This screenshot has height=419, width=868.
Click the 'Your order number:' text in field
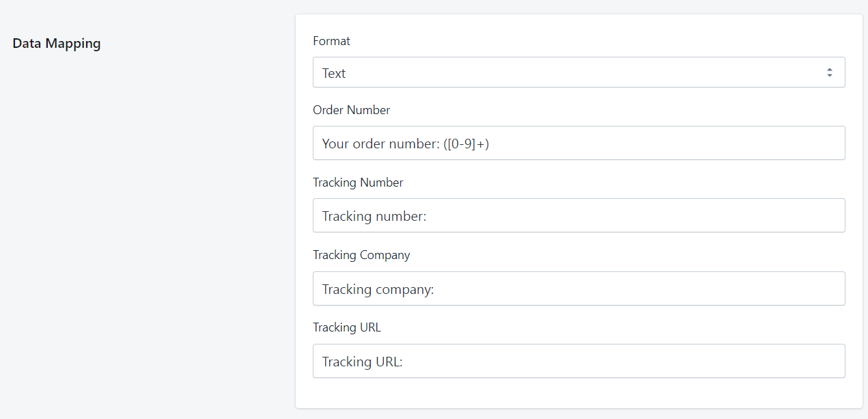tap(380, 144)
